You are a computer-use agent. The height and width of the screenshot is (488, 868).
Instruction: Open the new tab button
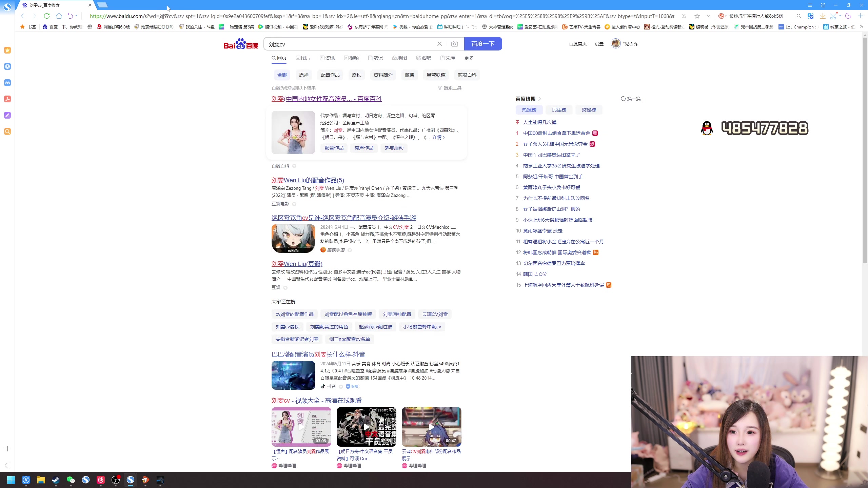[102, 5]
